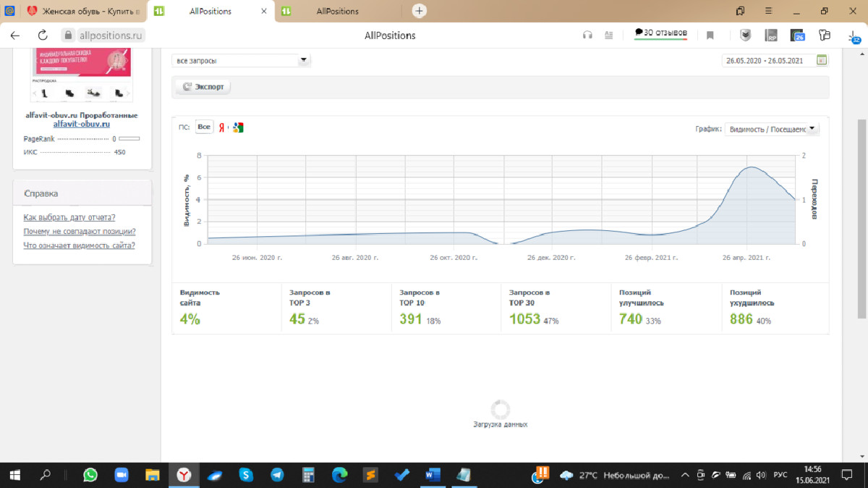The height and width of the screenshot is (488, 868).
Task: Open the browser extensions icon
Action: (824, 35)
